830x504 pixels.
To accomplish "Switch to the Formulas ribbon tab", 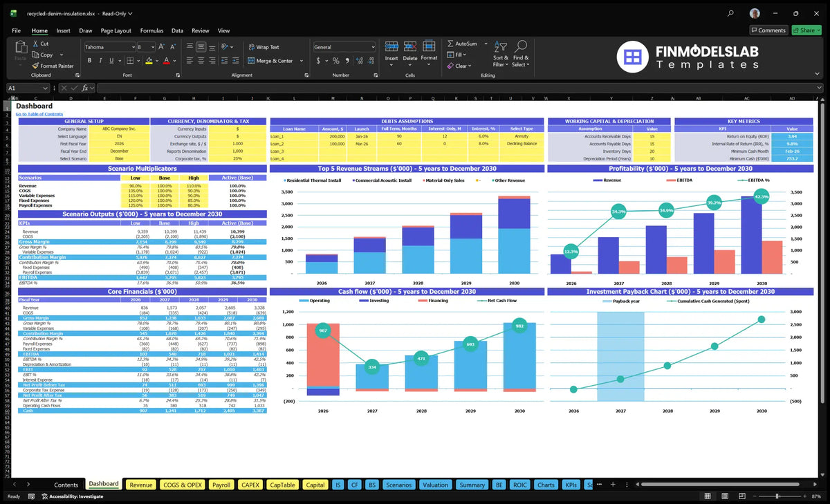I will click(x=151, y=30).
